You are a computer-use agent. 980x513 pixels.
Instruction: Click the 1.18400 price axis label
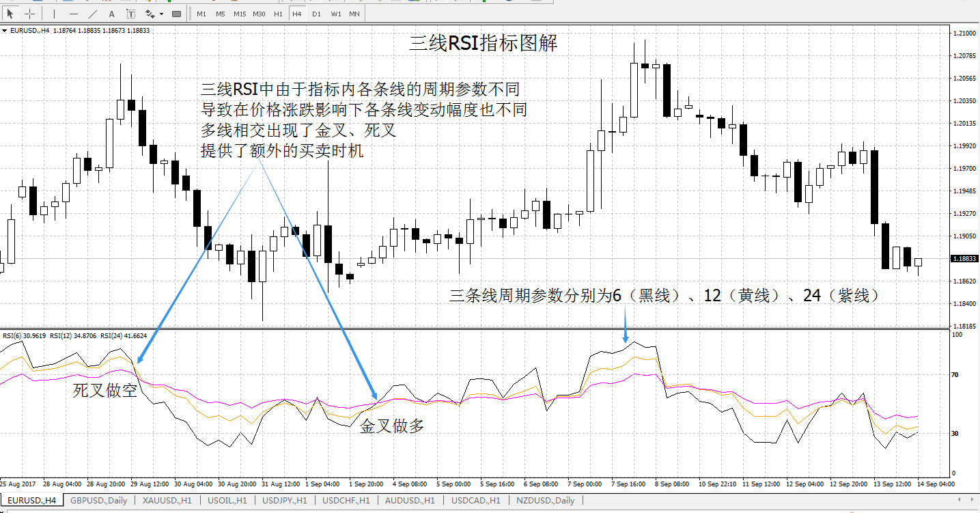964,304
